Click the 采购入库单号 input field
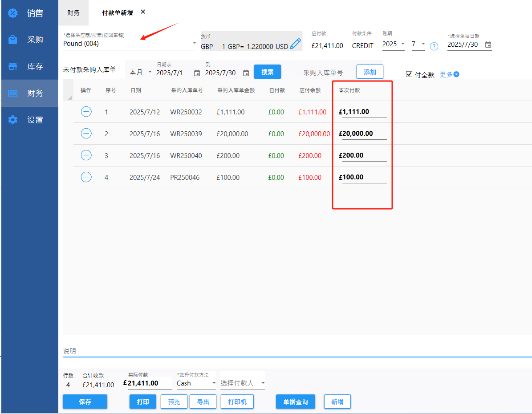The height and width of the screenshot is (414, 532). click(329, 73)
